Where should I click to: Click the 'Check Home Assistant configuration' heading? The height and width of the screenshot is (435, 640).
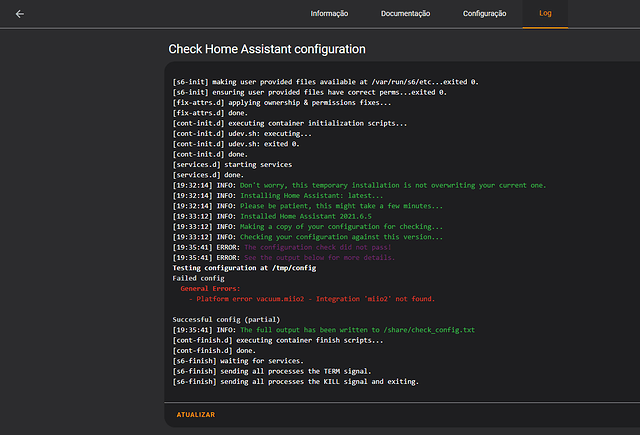pos(266,48)
